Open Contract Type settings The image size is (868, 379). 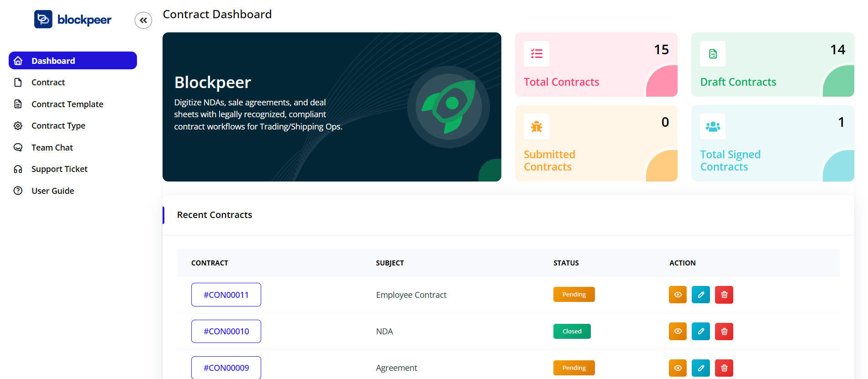58,125
